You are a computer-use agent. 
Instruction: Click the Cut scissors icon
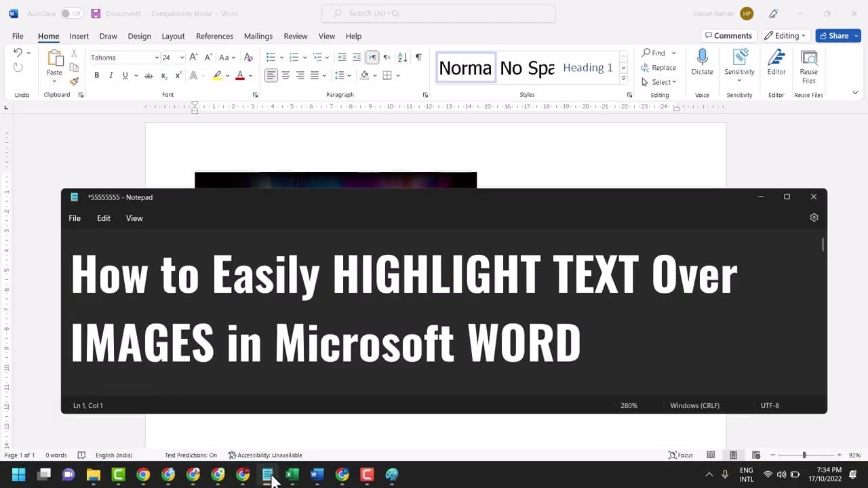pyautogui.click(x=74, y=53)
